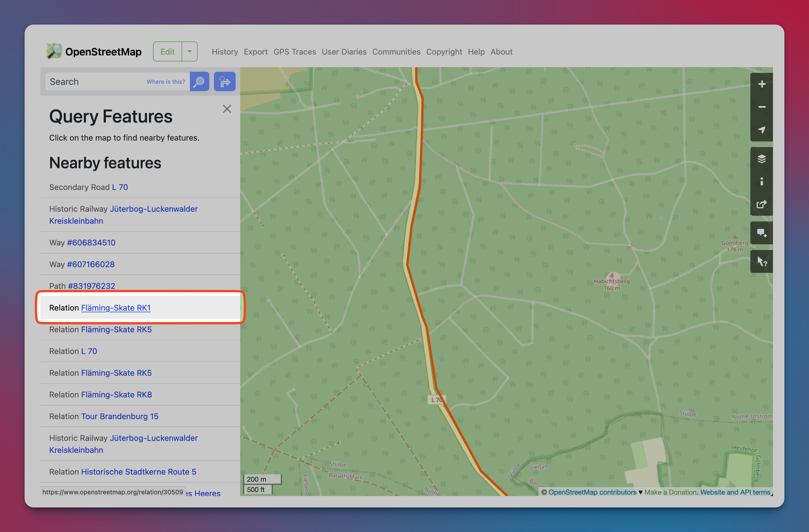Open the History menu item
This screenshot has width=809, height=532.
click(x=225, y=52)
